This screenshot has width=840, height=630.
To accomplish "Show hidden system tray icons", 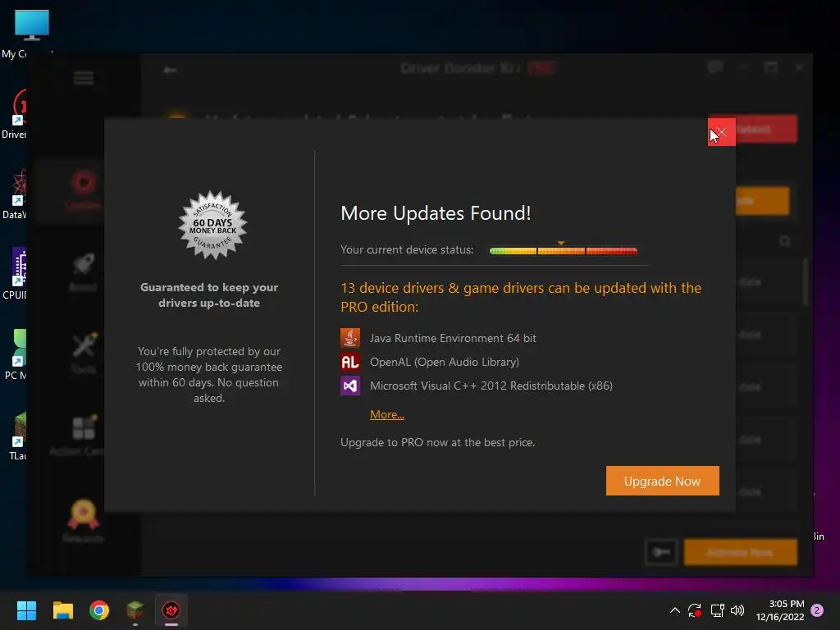I will pyautogui.click(x=675, y=610).
